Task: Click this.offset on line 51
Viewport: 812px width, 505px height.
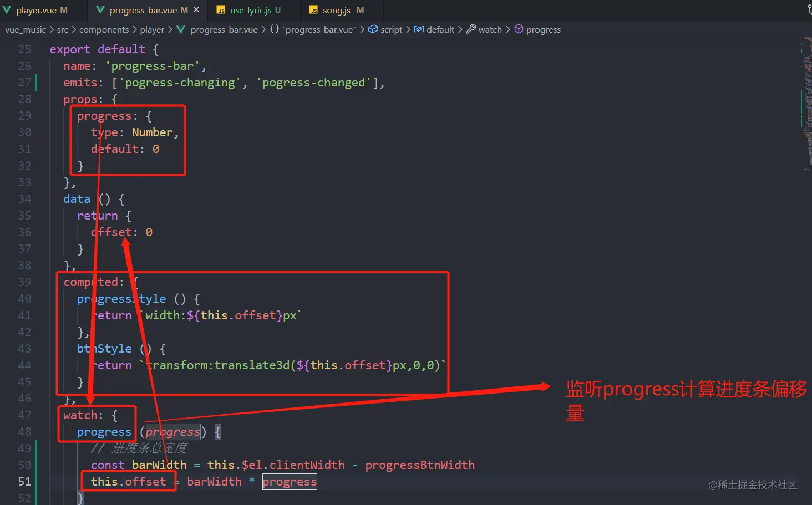Action: pyautogui.click(x=128, y=482)
